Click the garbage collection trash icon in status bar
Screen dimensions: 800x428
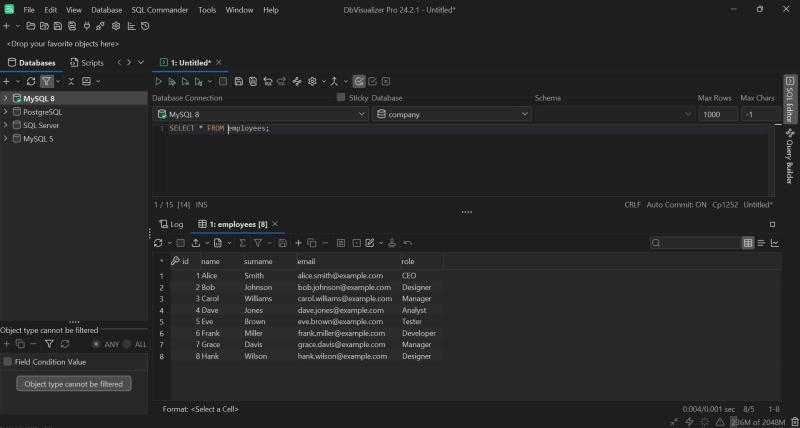794,422
